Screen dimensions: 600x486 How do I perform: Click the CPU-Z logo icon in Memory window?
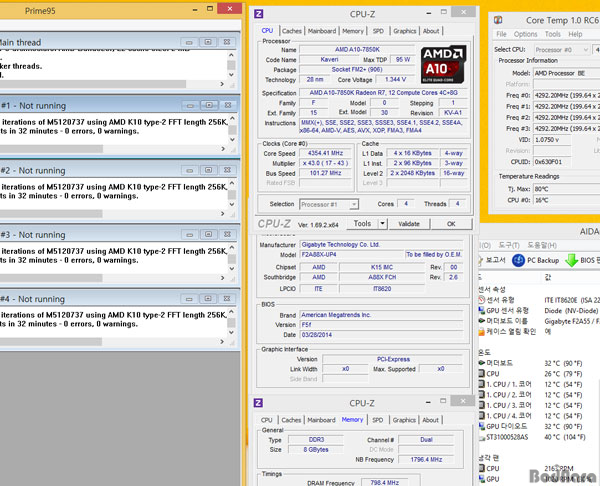coord(258,403)
